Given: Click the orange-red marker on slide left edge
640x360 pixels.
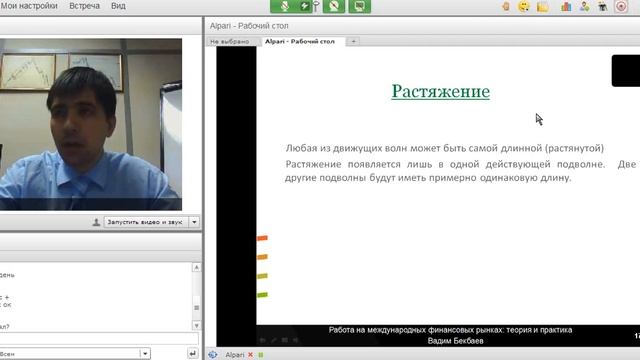Looking at the screenshot, I should [x=262, y=238].
